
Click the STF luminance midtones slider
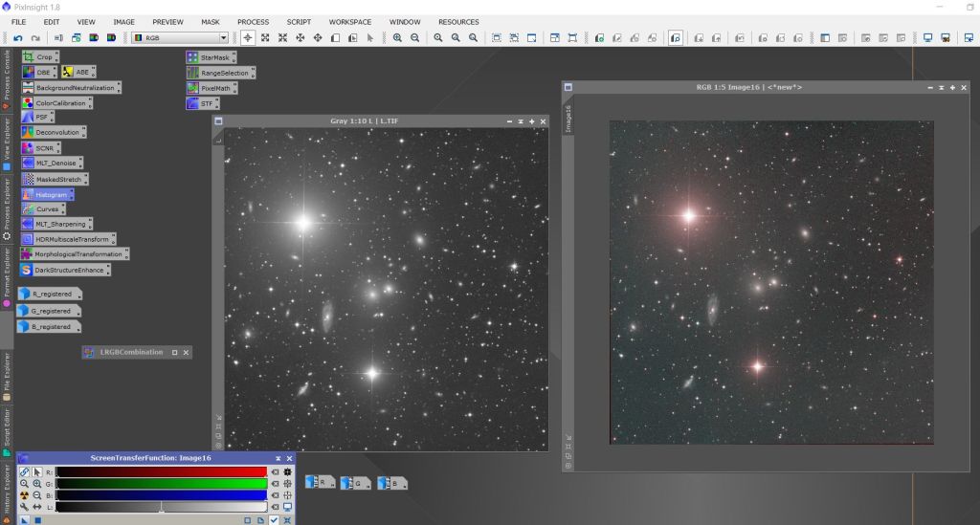pyautogui.click(x=161, y=507)
